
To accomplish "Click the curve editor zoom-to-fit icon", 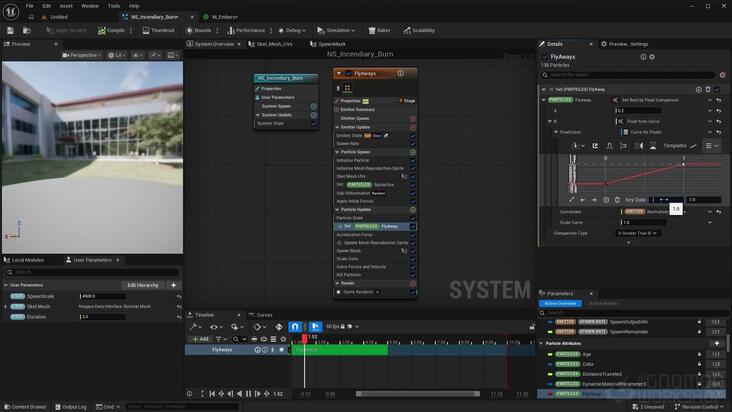I will [571, 200].
